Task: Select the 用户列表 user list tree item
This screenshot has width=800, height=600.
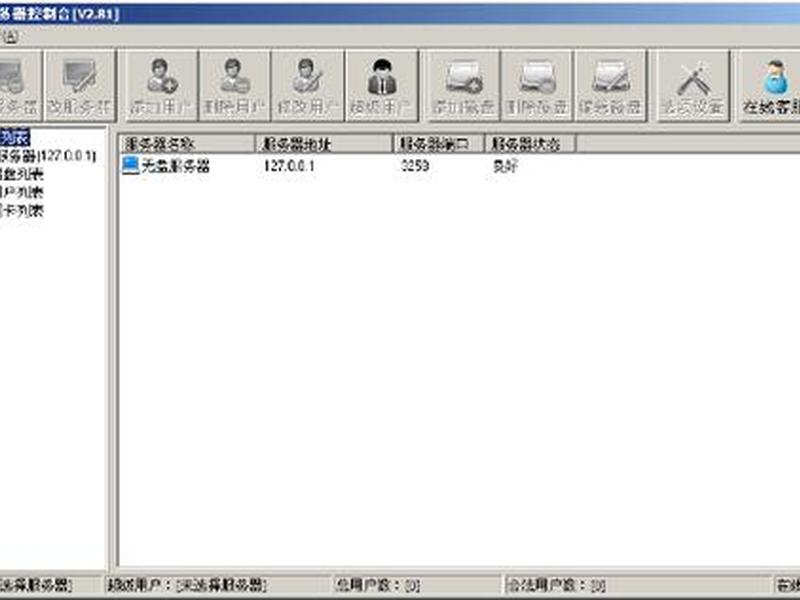Action: pos(21,193)
